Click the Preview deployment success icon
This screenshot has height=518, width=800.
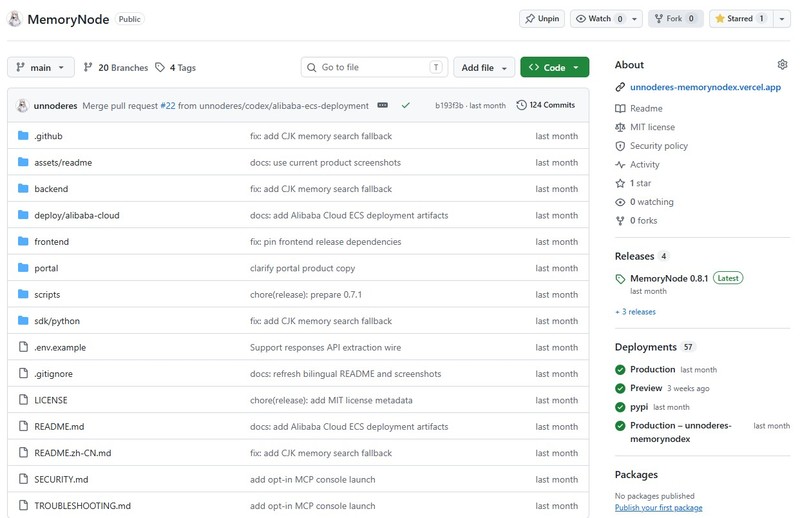tap(620, 388)
